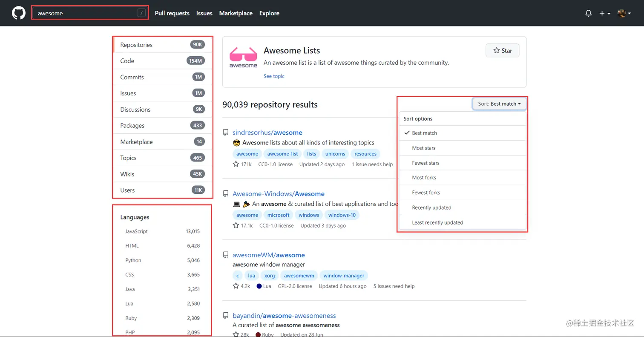Click the window-manager topic tag
Screen dimensions: 644x337
point(344,276)
